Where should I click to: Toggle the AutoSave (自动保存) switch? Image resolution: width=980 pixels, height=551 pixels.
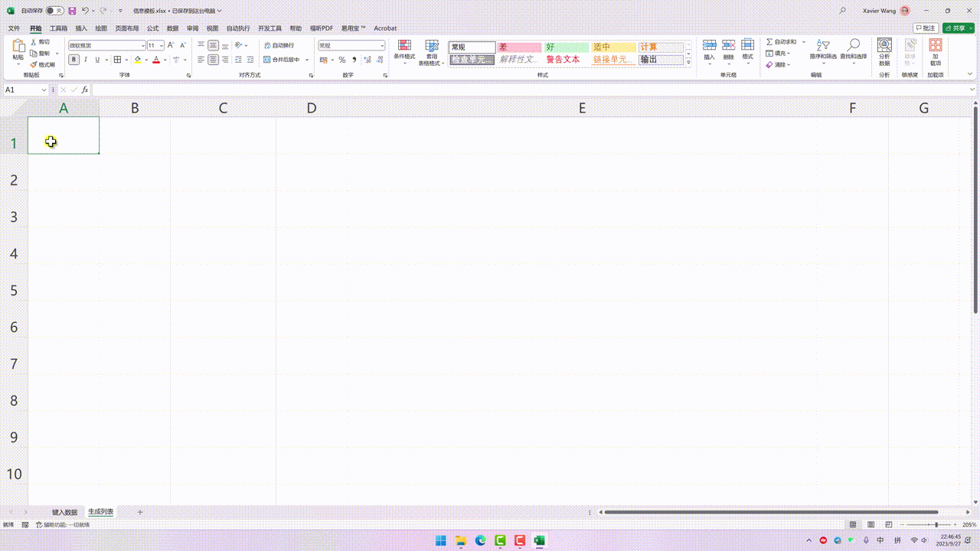point(55,11)
